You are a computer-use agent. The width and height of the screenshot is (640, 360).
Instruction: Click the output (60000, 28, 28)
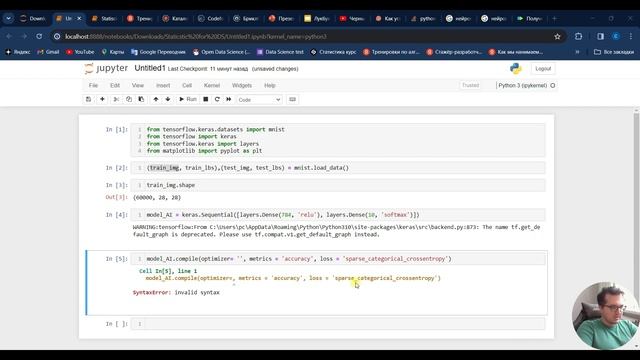tap(157, 197)
